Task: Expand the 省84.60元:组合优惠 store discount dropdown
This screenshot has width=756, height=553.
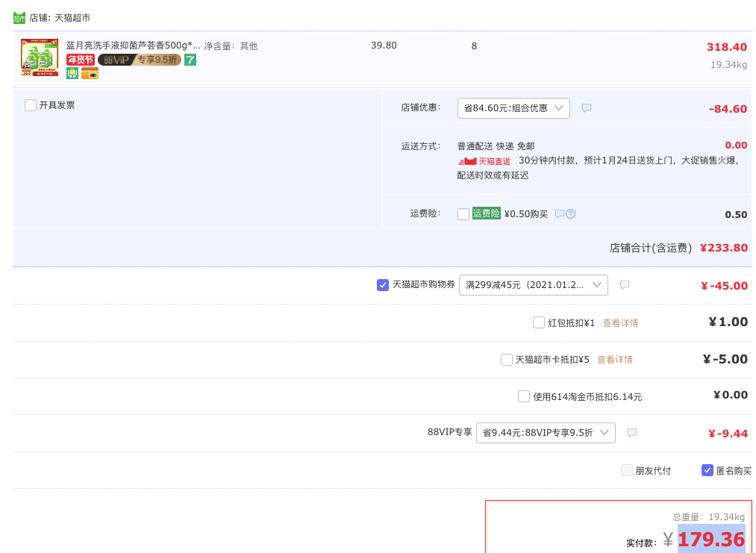Action: [x=513, y=108]
